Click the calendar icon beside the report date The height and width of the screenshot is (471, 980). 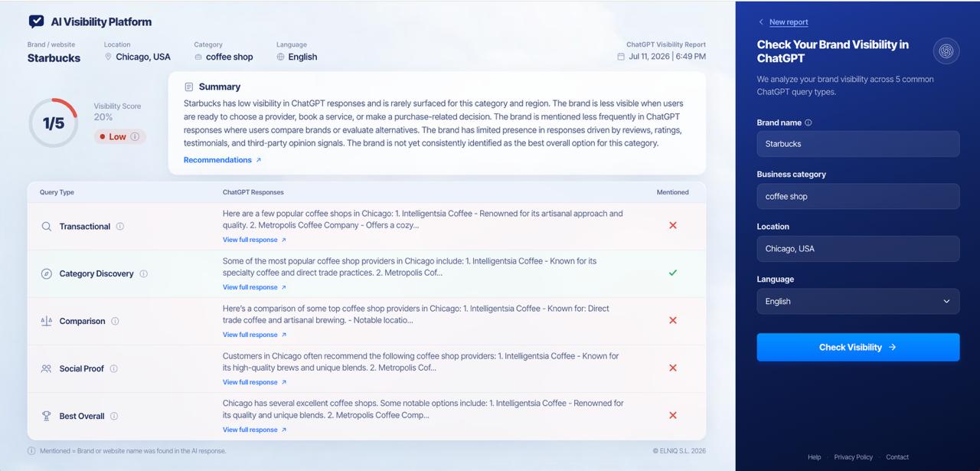click(621, 57)
